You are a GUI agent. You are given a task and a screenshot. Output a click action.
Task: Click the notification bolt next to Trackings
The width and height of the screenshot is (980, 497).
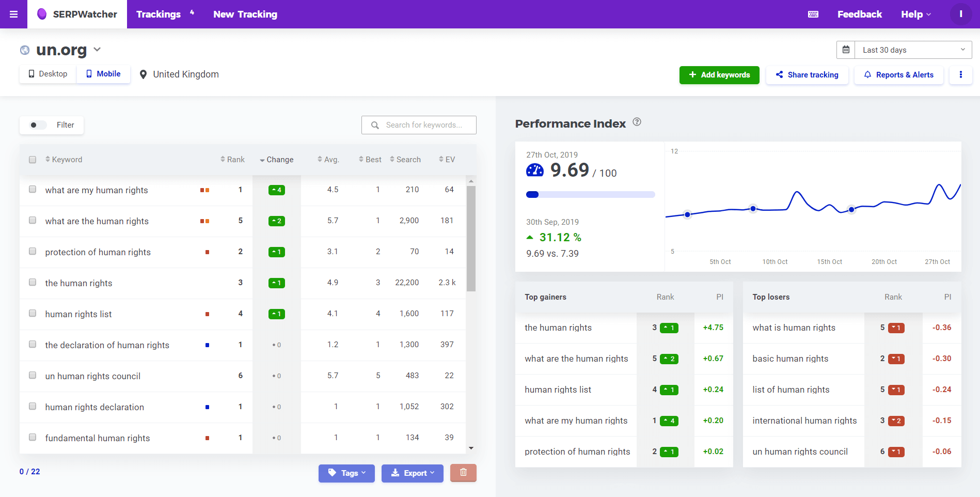(x=192, y=12)
